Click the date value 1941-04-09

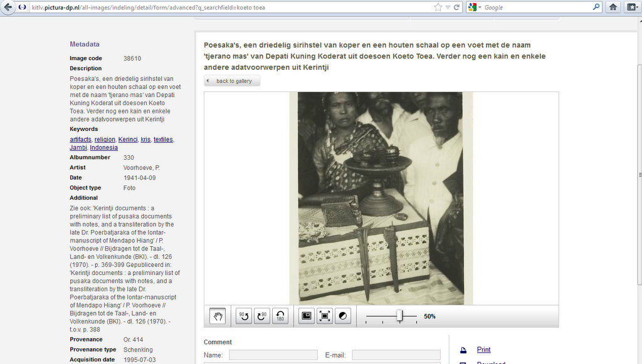point(140,178)
